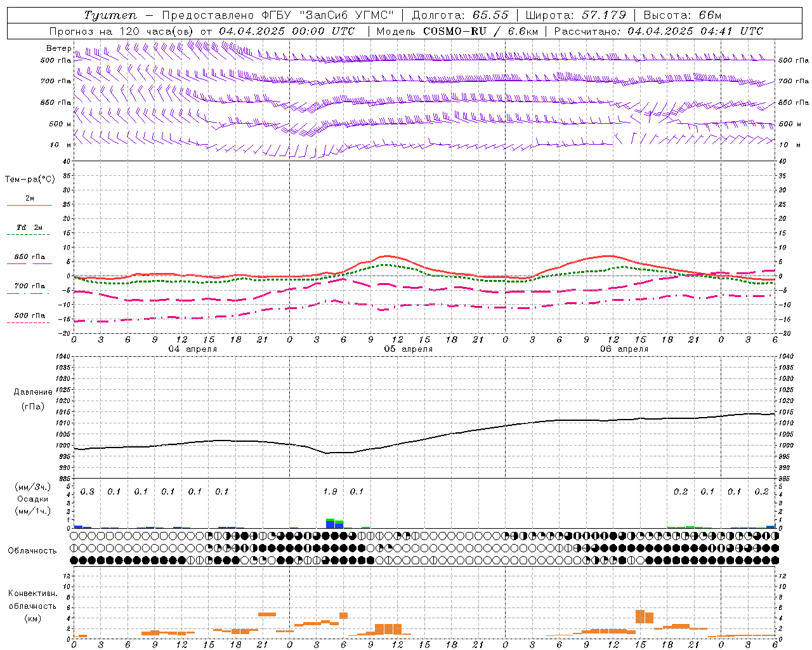The height and width of the screenshot is (650, 812).
Task: Click the tallest orange convective cloud bar
Action: 640,617
